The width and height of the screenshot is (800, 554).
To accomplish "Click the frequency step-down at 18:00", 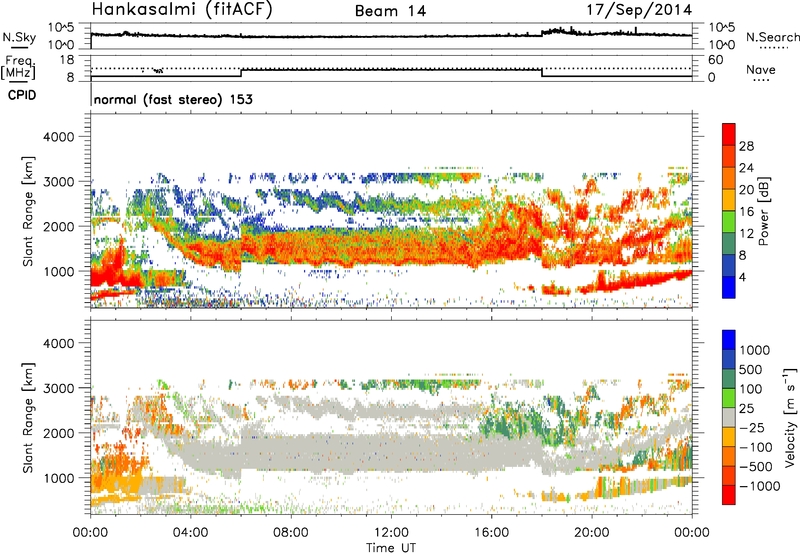I will (542, 73).
